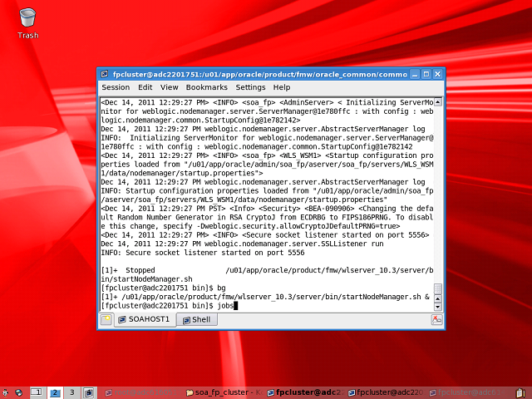This screenshot has width=532, height=399.
Task: Open root@adc61605 taskbar entry
Action: [x=141, y=392]
